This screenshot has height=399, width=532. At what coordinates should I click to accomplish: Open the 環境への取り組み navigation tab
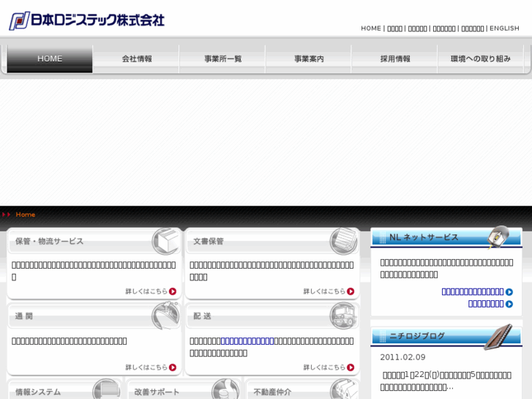click(481, 59)
